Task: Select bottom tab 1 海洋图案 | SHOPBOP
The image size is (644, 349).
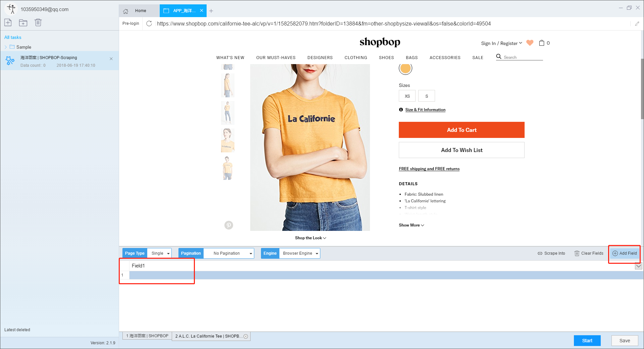Action: click(x=147, y=336)
